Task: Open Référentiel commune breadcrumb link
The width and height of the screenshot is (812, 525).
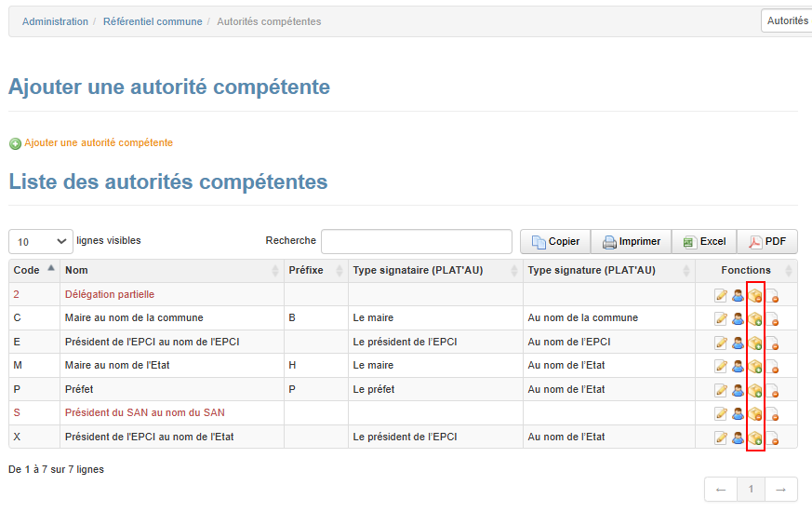Action: click(153, 21)
